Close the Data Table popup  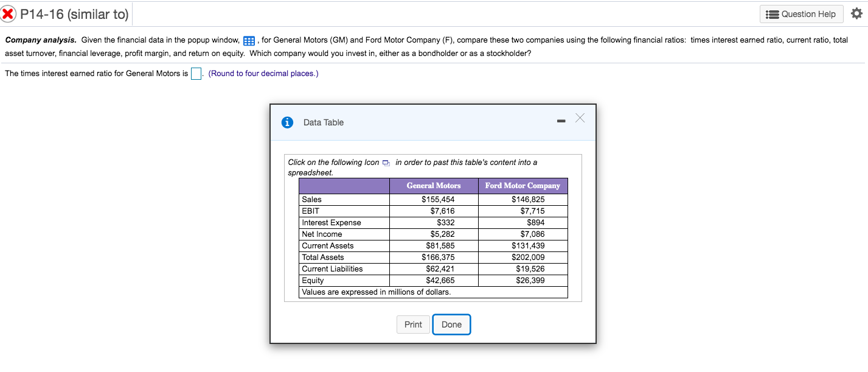click(580, 118)
